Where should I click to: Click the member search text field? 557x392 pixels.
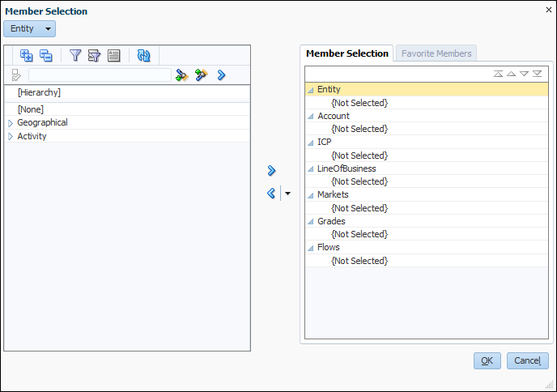tap(99, 75)
